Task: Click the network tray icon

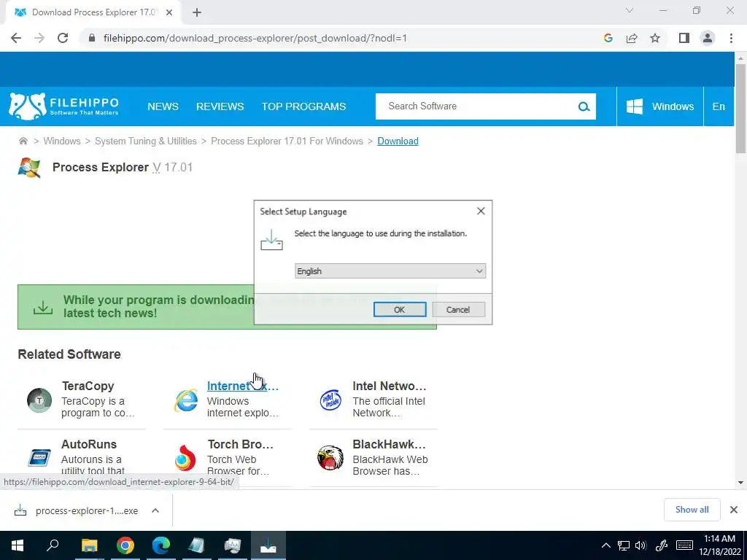Action: pyautogui.click(x=624, y=545)
